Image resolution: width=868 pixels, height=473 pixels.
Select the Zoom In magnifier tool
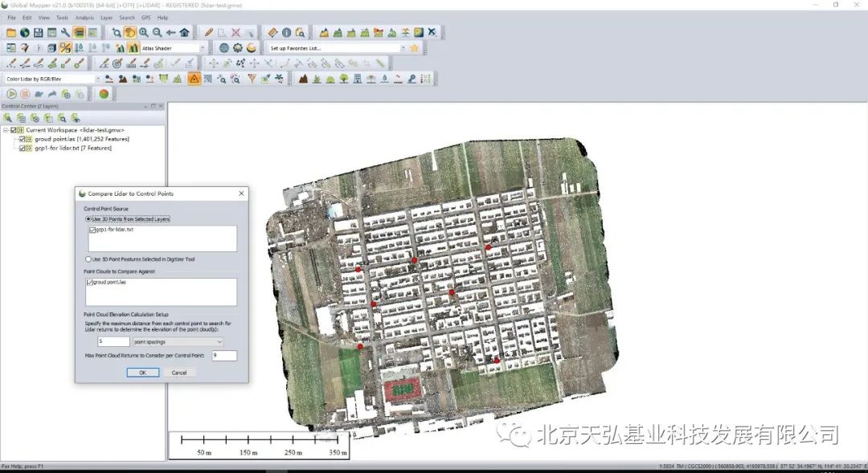[x=144, y=33]
